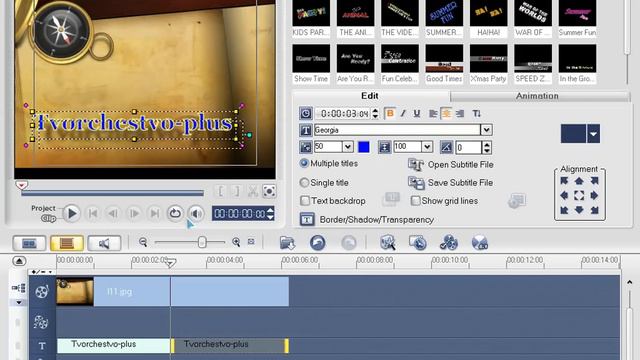This screenshot has height=360, width=640.
Task: Switch to Timeline view
Action: [67, 243]
